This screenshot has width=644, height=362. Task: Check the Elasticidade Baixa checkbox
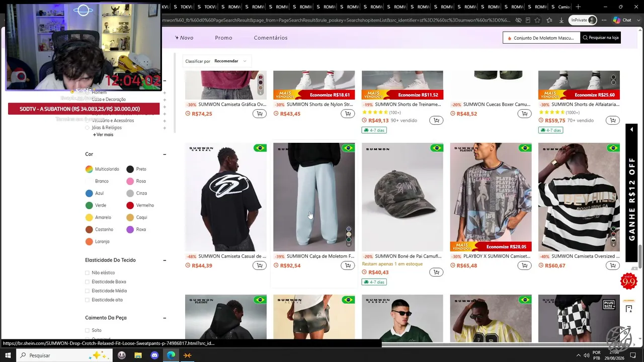click(87, 282)
